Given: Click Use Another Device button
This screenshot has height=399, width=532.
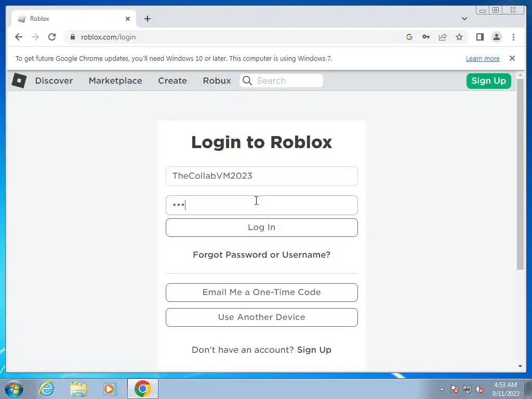Looking at the screenshot, I should 262,317.
